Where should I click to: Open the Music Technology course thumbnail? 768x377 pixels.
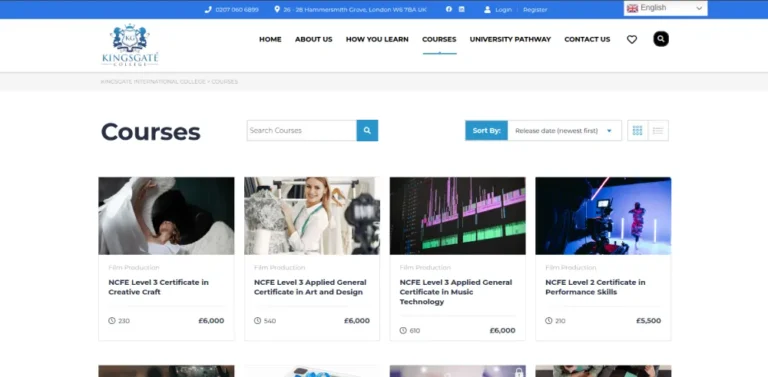(457, 216)
